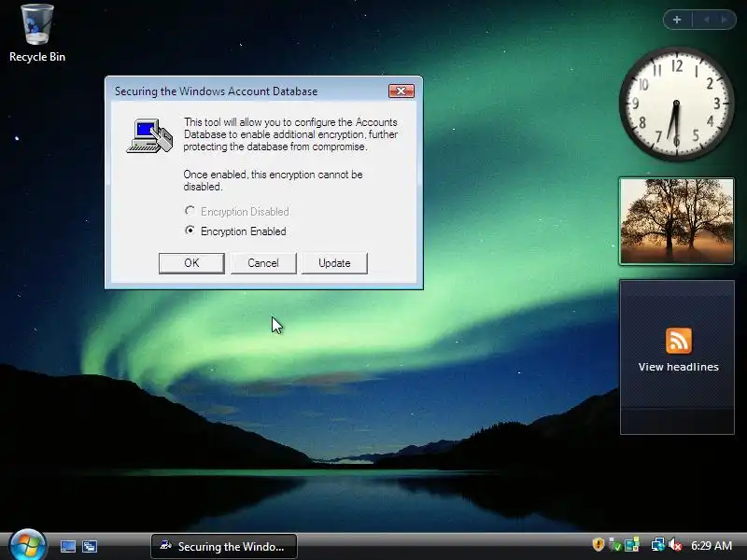The image size is (747, 560).
Task: Click the computer and key dialog icon
Action: [149, 135]
